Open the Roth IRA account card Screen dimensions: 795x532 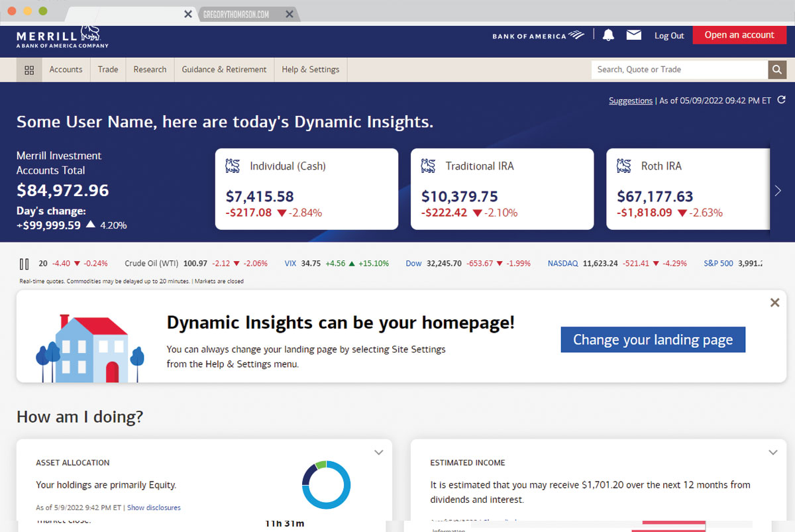(688, 189)
